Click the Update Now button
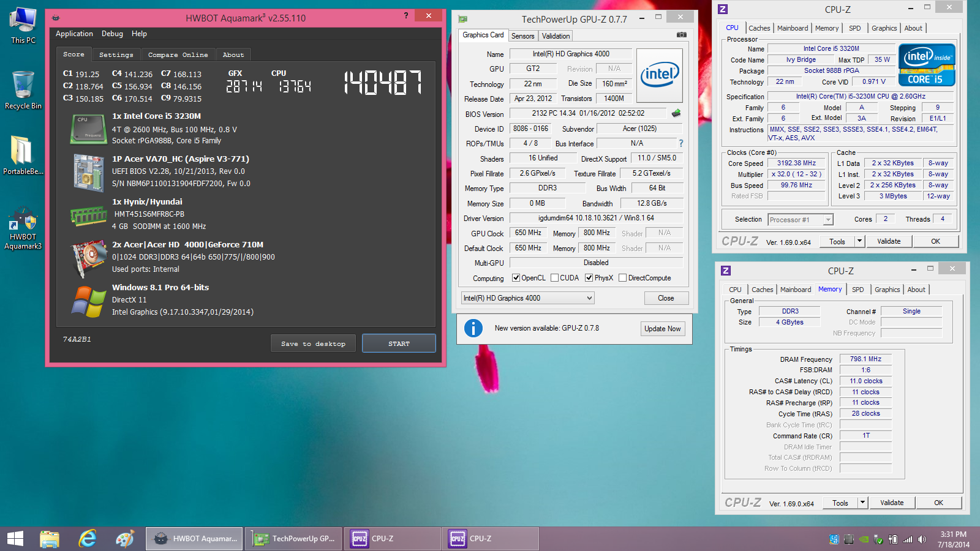This screenshot has height=551, width=980. pyautogui.click(x=662, y=329)
